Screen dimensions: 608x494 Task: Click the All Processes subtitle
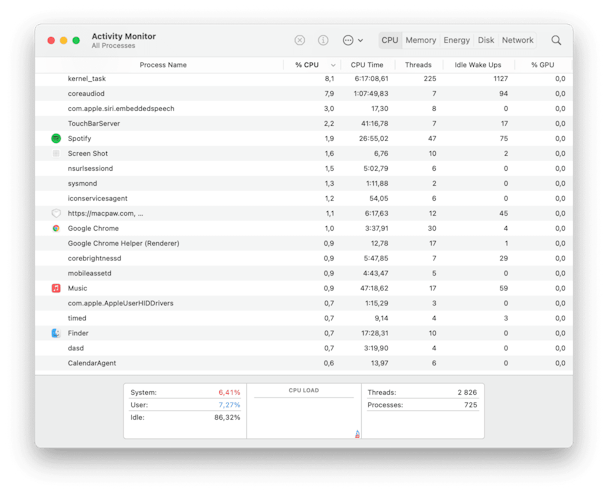tap(114, 46)
